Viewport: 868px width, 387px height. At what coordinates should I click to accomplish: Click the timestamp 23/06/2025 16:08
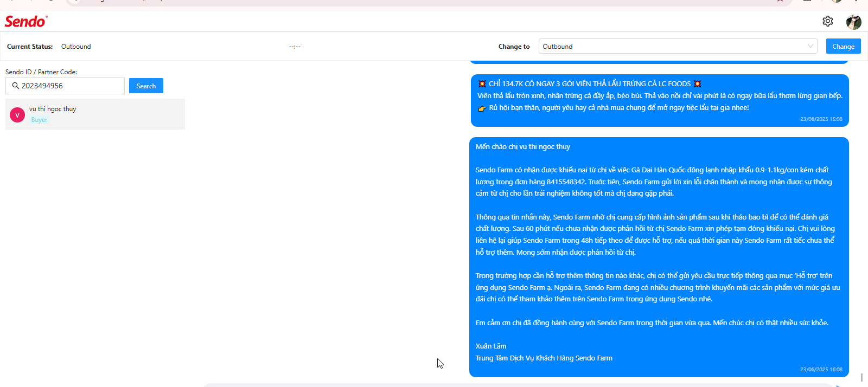(x=821, y=370)
